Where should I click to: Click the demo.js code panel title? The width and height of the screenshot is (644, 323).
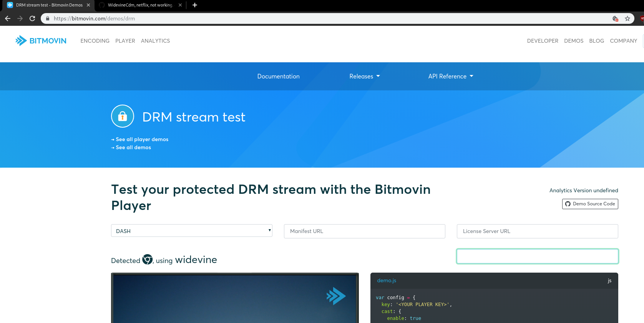tap(387, 281)
